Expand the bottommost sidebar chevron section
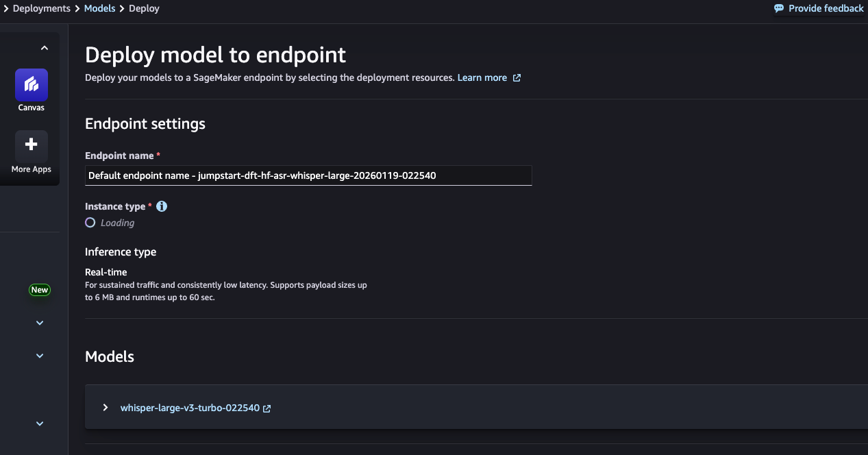 [x=40, y=423]
